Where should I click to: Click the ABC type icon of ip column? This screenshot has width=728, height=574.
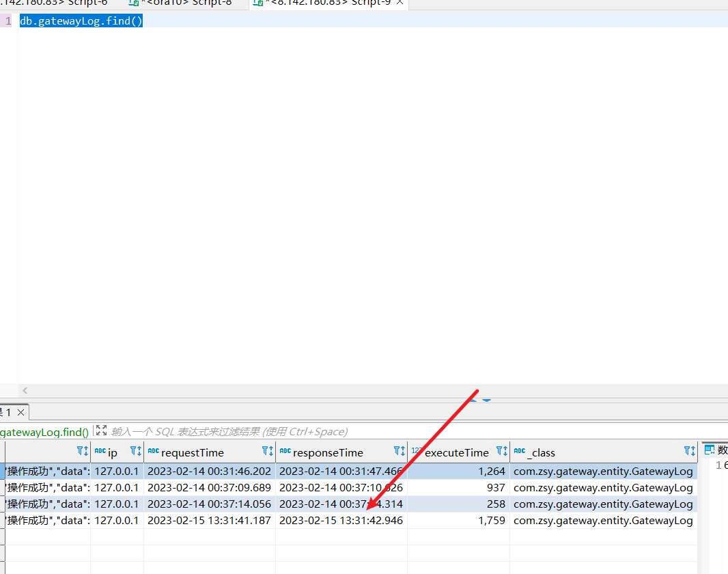pos(100,450)
